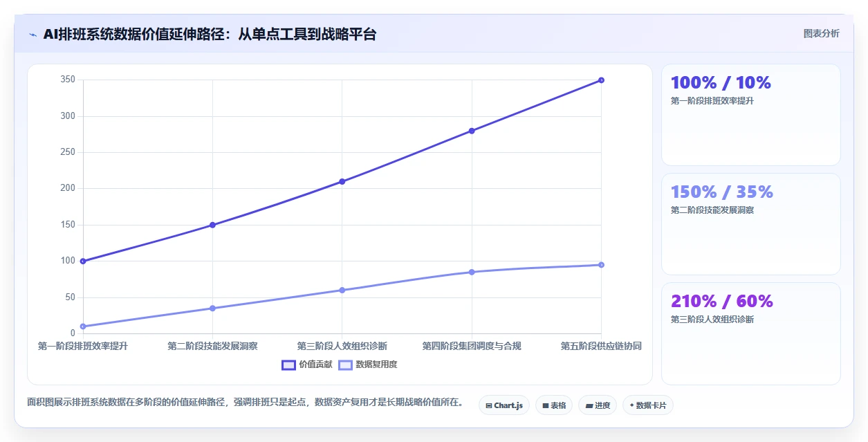The image size is (868, 442).
Task: Click the 价值贡献 point at 第四阶段集团调度与合规
Action: pyautogui.click(x=472, y=131)
